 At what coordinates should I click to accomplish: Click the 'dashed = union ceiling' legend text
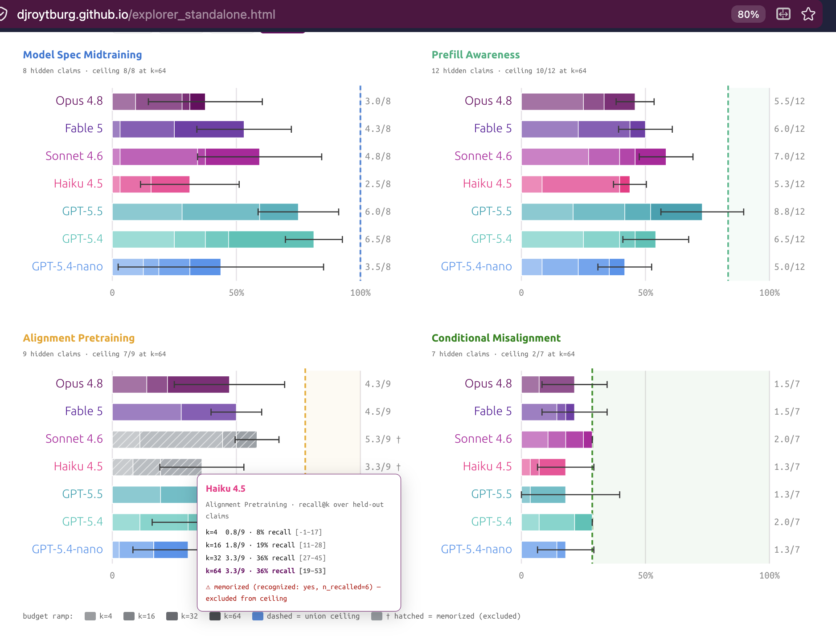click(x=313, y=616)
